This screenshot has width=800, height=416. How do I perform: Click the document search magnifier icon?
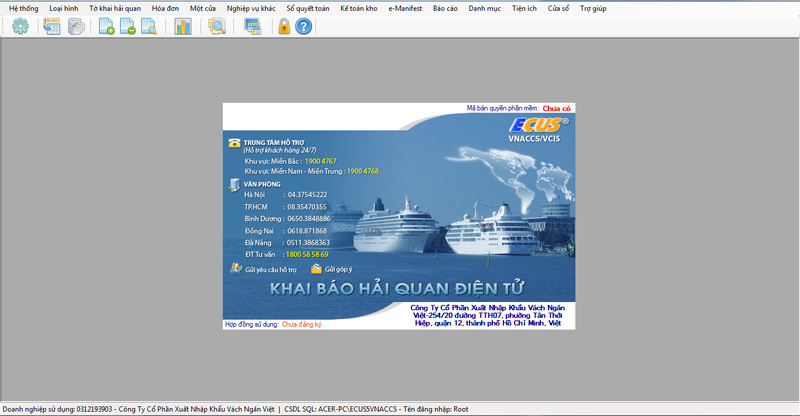click(149, 26)
